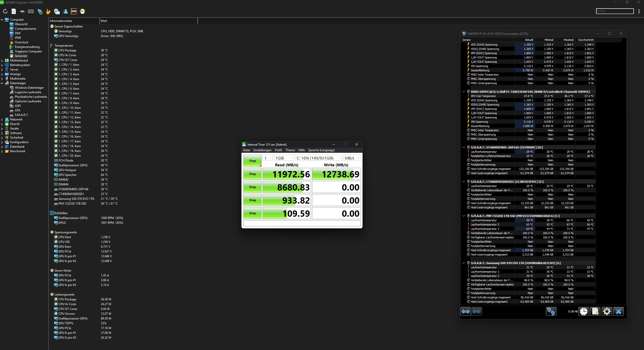644x350 pixels.
Task: Click the refresh icon in AIDA64 toolbar
Action: [5, 11]
